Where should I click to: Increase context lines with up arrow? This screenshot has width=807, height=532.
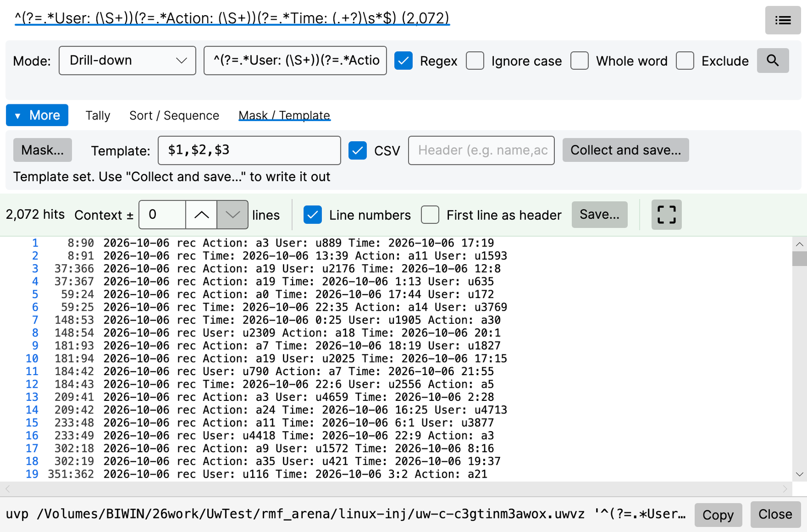202,215
